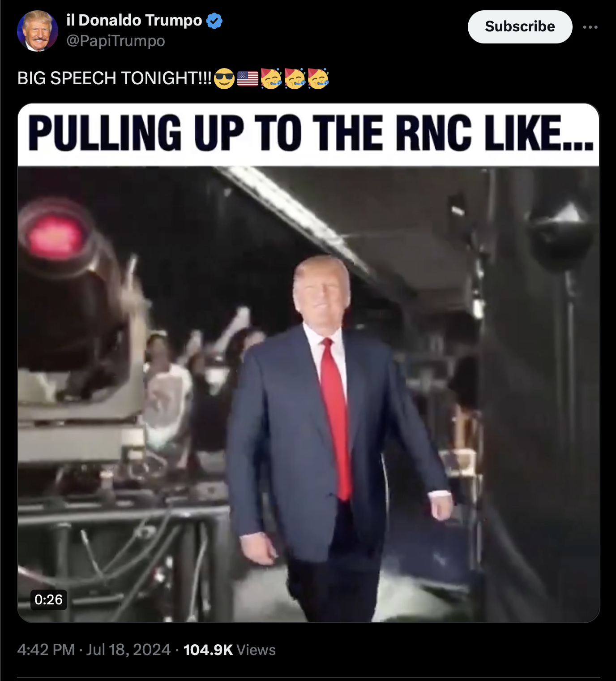This screenshot has width=616, height=681.
Task: Click the last party face emoji
Action: click(x=318, y=78)
